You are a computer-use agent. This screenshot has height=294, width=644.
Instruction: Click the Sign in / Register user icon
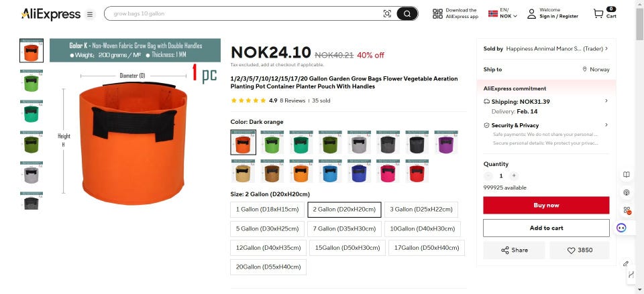tap(531, 13)
